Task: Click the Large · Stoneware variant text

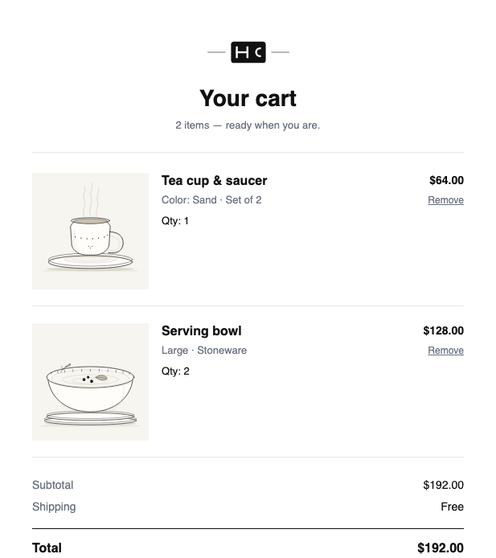Action: pyautogui.click(x=204, y=351)
